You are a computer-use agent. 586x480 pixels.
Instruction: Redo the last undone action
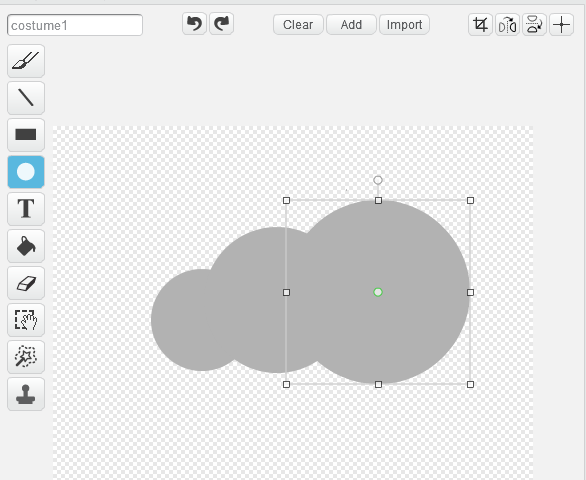222,24
